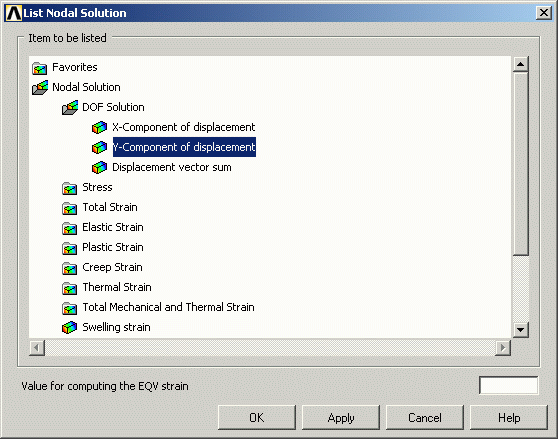Click the vertical scrollbar up arrow

point(521,64)
